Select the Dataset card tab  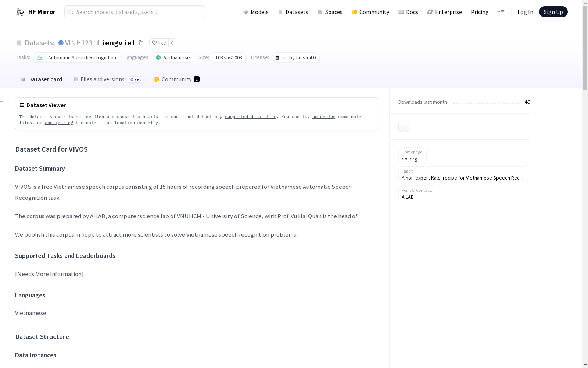(x=41, y=79)
